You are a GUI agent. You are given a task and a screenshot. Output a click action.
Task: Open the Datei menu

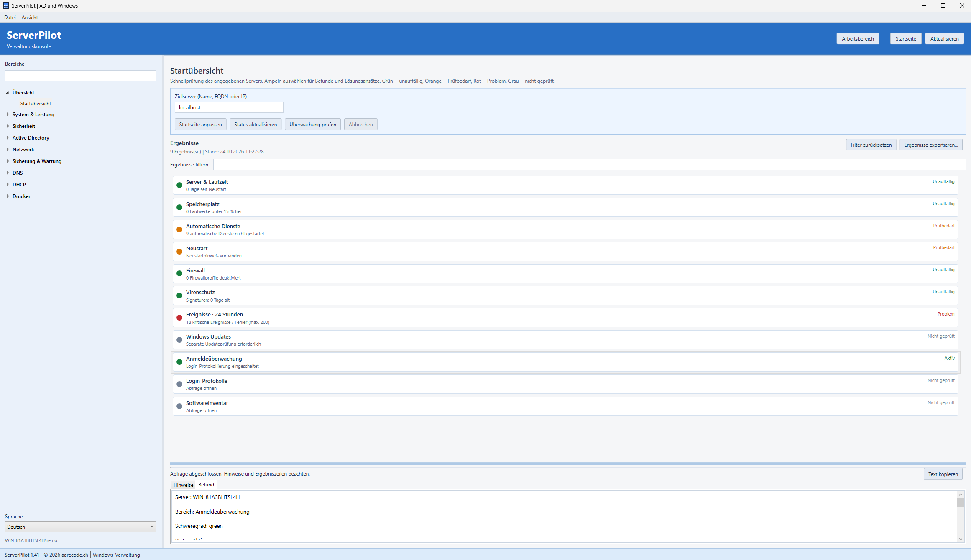[10, 18]
